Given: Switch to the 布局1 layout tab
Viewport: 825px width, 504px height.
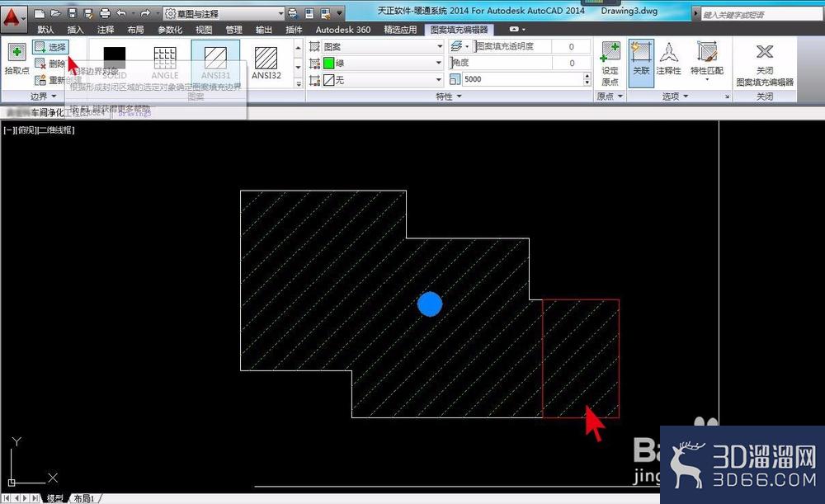Looking at the screenshot, I should click(84, 498).
